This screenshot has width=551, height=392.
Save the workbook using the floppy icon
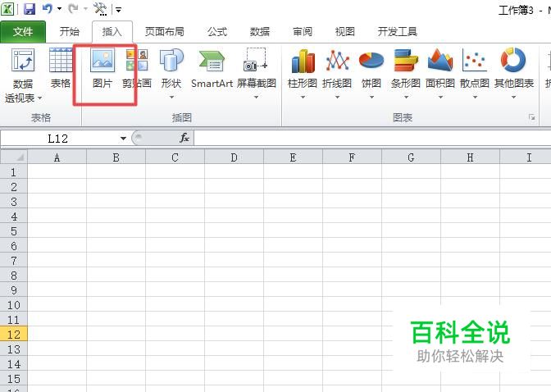click(x=30, y=9)
